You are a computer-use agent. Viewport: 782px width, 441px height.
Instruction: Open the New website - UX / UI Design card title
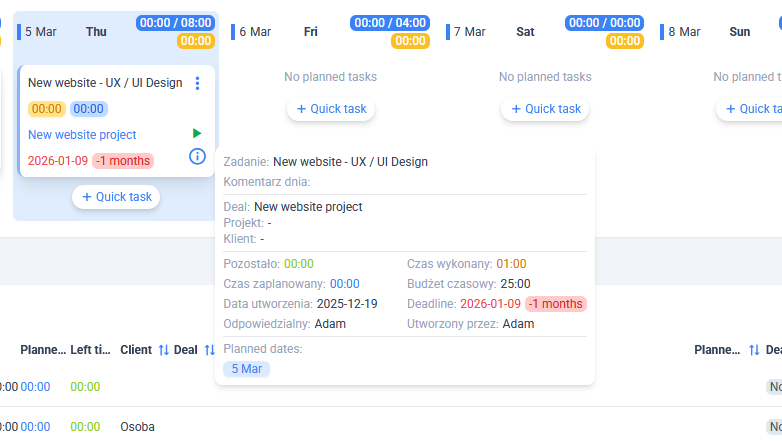pos(105,83)
